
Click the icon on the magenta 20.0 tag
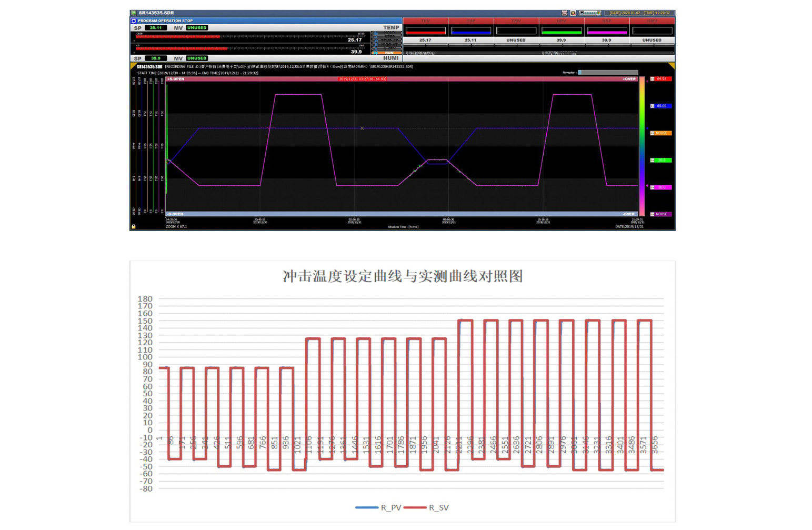point(653,187)
